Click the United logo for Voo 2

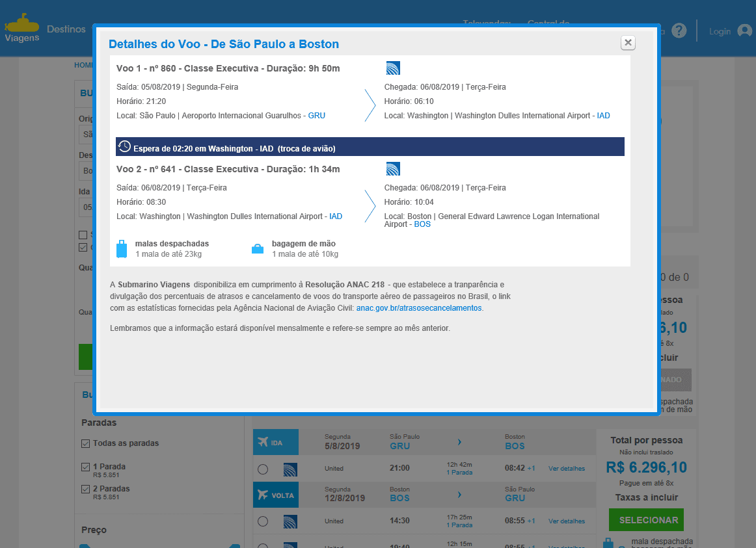point(393,168)
